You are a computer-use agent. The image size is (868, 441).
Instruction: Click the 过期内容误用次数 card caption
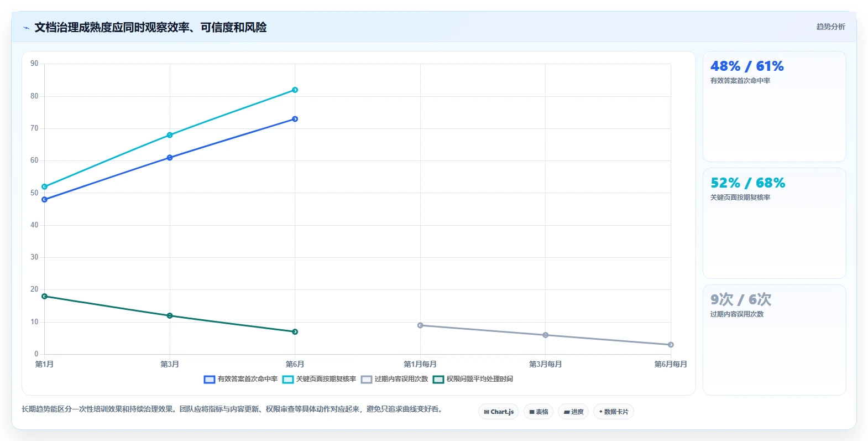click(x=737, y=314)
